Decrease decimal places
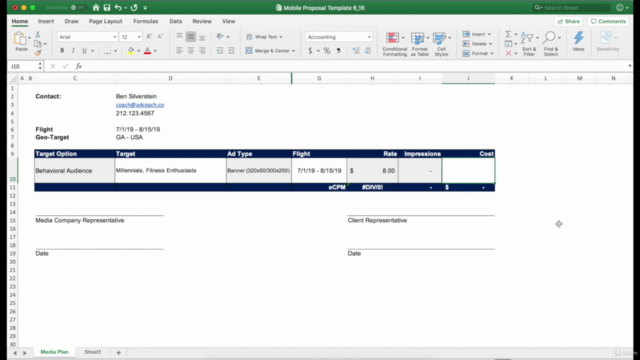This screenshot has width=640, height=360. coord(368,51)
